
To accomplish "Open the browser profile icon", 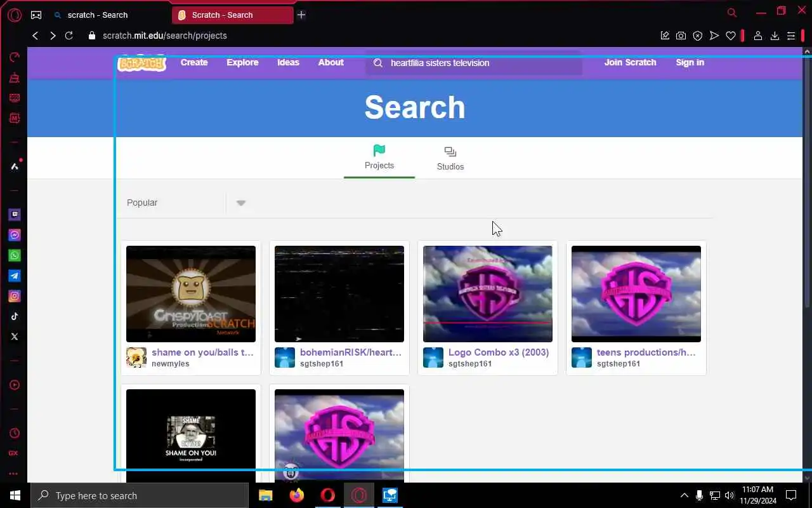I will point(757,36).
